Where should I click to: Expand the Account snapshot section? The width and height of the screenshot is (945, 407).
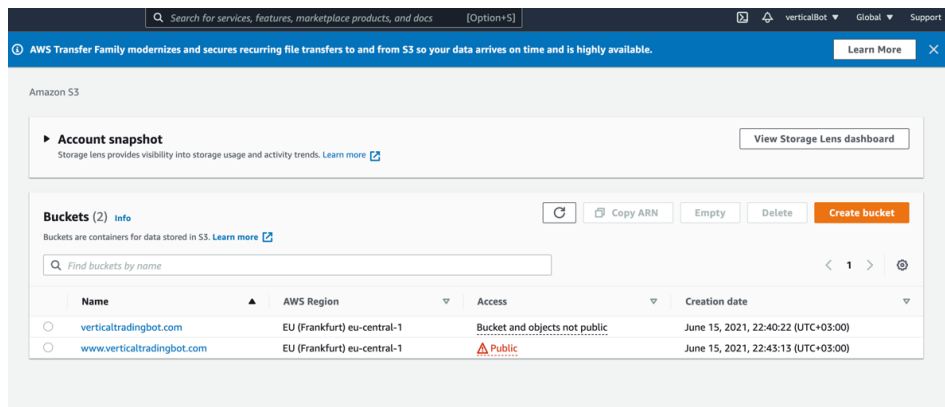coord(48,139)
